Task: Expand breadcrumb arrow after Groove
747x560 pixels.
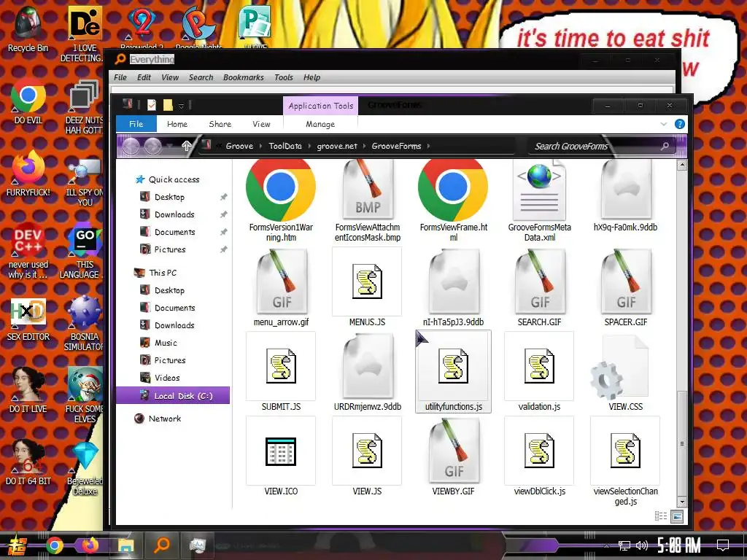Action: (x=260, y=146)
